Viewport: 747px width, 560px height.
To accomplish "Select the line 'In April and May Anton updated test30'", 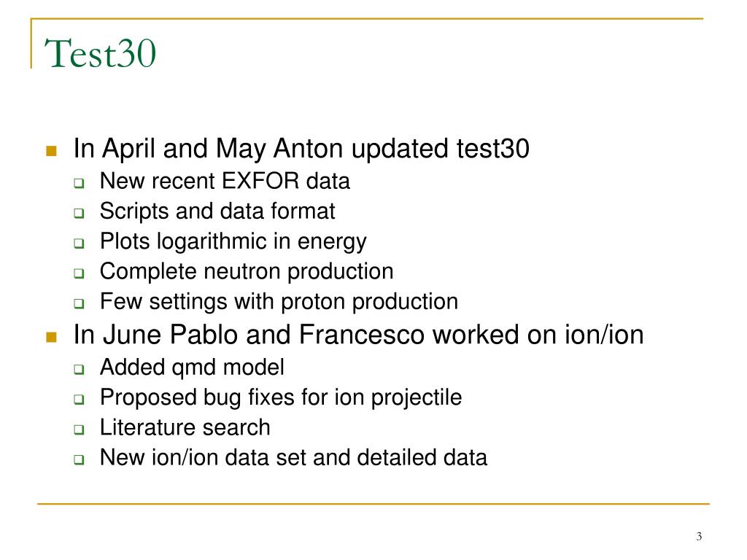I will point(301,149).
